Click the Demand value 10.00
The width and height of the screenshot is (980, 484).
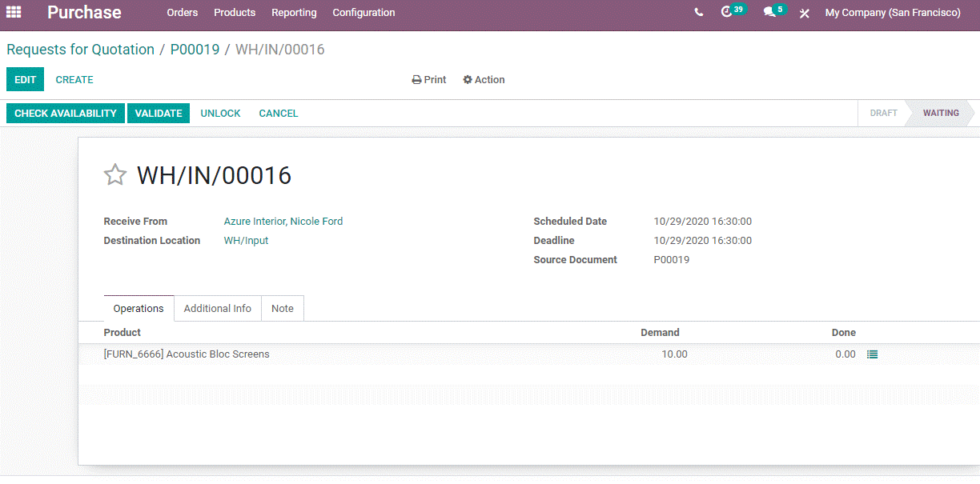[674, 354]
